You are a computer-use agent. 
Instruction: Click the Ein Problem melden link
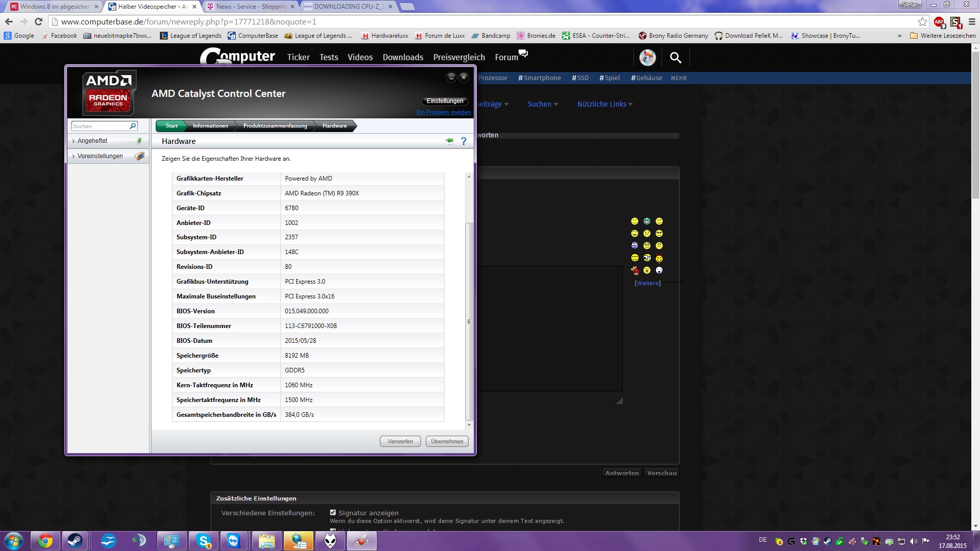pyautogui.click(x=444, y=112)
